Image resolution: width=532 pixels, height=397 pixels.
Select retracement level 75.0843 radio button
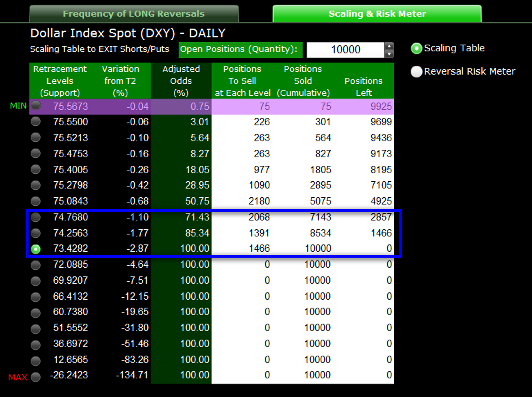[35, 201]
